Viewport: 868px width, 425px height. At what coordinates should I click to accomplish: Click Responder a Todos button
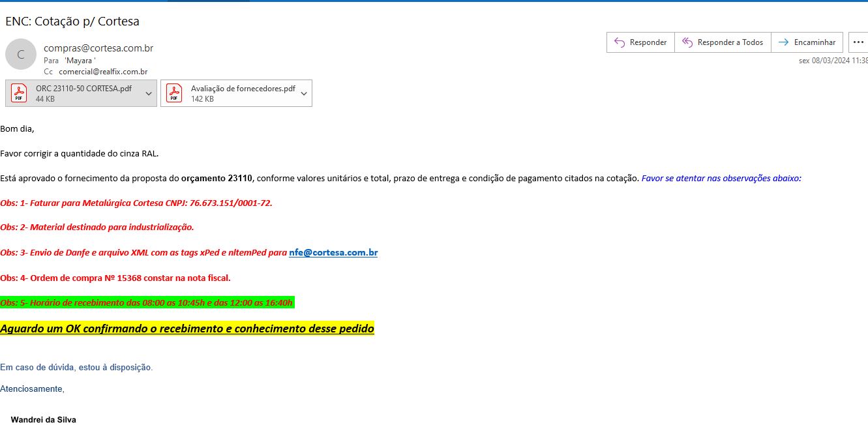[x=723, y=42]
